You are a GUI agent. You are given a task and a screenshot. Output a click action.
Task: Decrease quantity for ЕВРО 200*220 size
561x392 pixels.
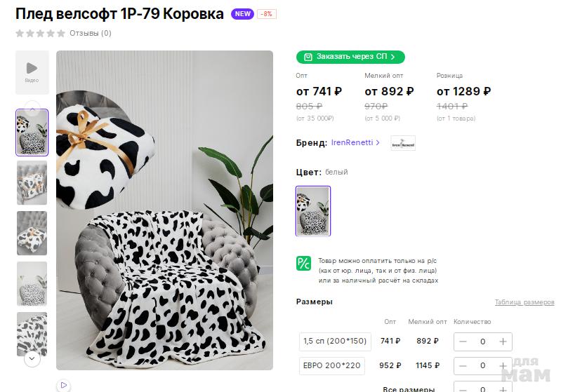463,365
